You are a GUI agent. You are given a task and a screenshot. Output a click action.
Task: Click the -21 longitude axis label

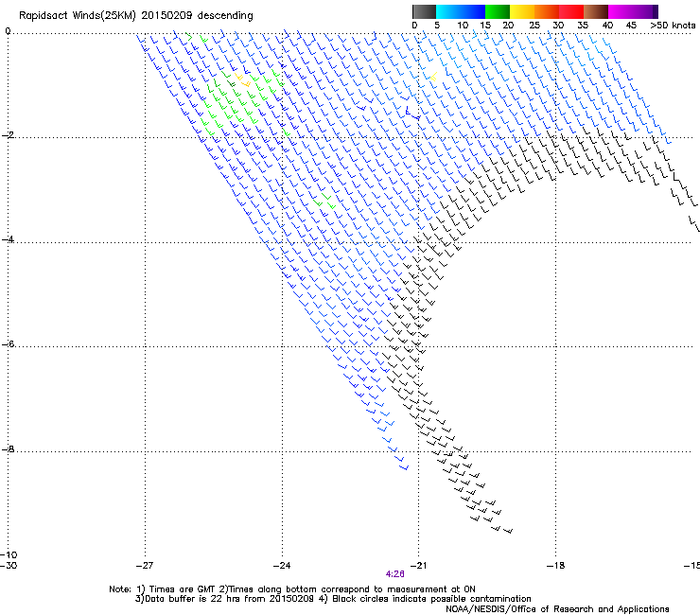(418, 566)
